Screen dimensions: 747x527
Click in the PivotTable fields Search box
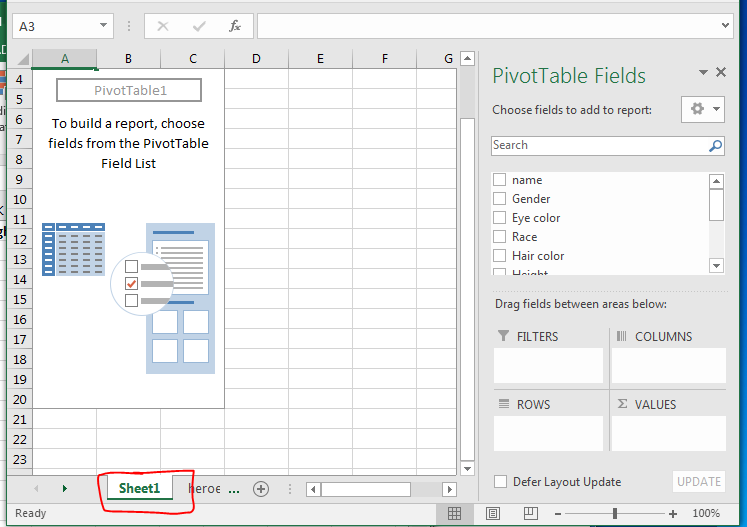(598, 145)
